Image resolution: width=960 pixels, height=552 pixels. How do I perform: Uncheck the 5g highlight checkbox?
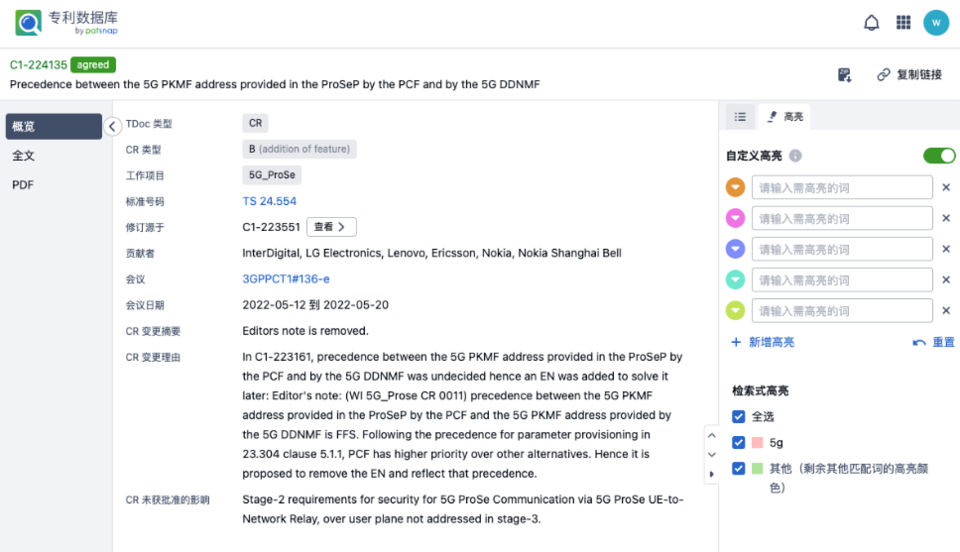click(x=738, y=442)
